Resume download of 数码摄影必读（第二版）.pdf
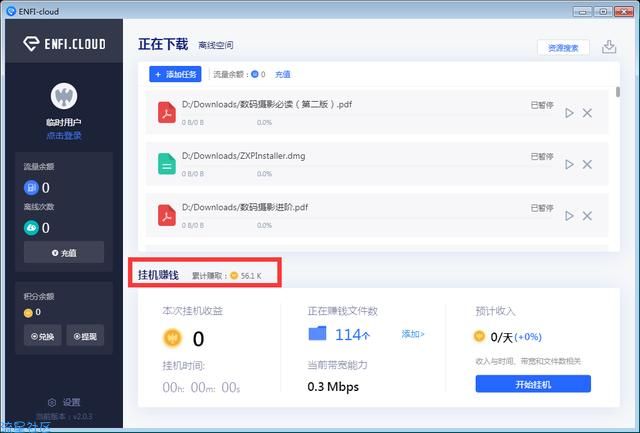Image resolution: width=640 pixels, height=433 pixels. pyautogui.click(x=569, y=113)
